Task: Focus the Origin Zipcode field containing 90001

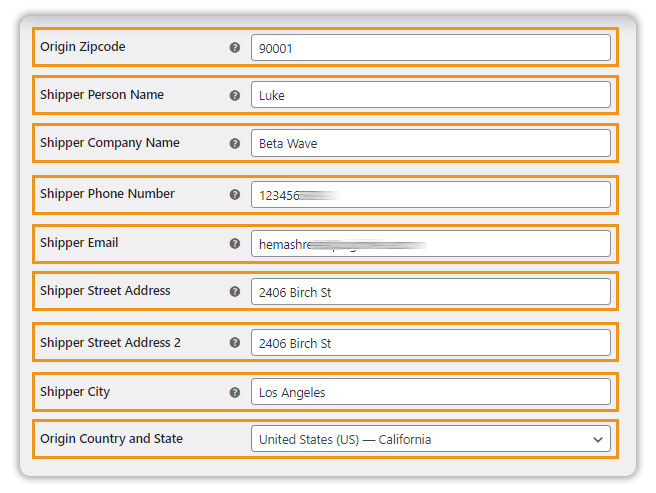Action: (430, 48)
